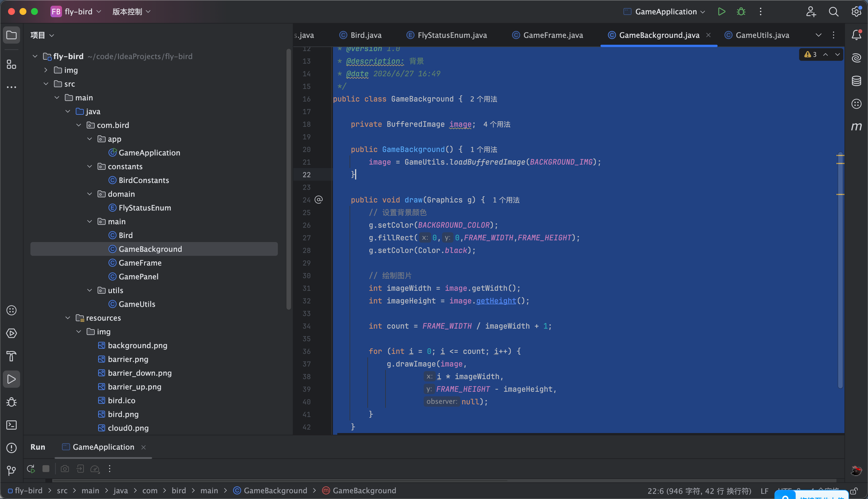The height and width of the screenshot is (499, 868).
Task: Collapse the com.bird package
Action: pyautogui.click(x=79, y=125)
